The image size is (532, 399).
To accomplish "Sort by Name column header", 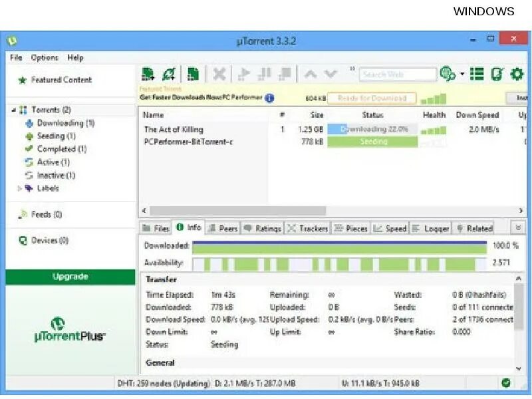I will pyautogui.click(x=154, y=115).
